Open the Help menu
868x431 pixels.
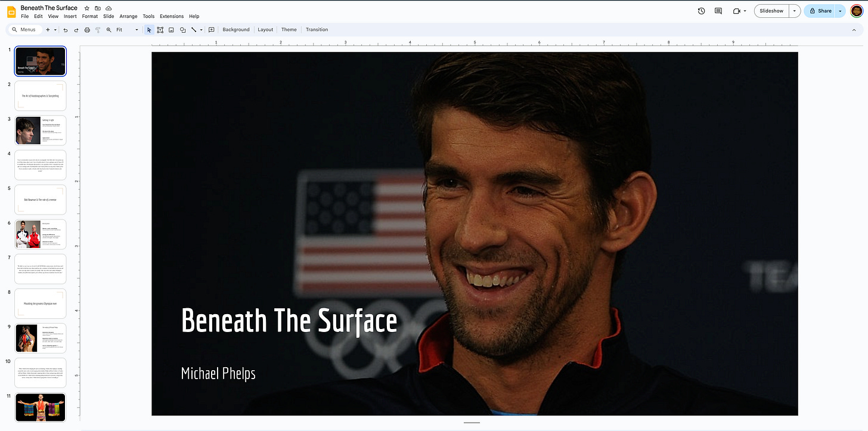point(194,17)
